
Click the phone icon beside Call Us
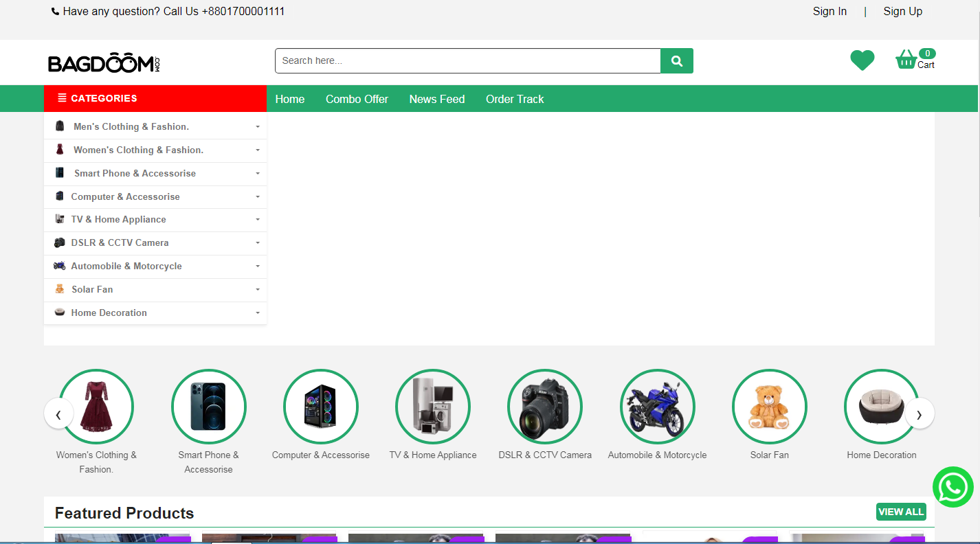[55, 12]
